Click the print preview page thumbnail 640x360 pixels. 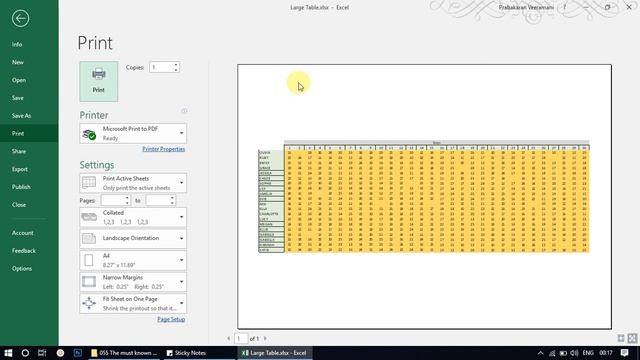(424, 196)
